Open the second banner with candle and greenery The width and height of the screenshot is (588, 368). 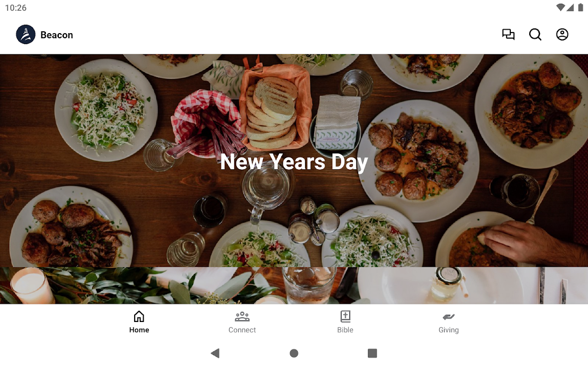coord(294,286)
